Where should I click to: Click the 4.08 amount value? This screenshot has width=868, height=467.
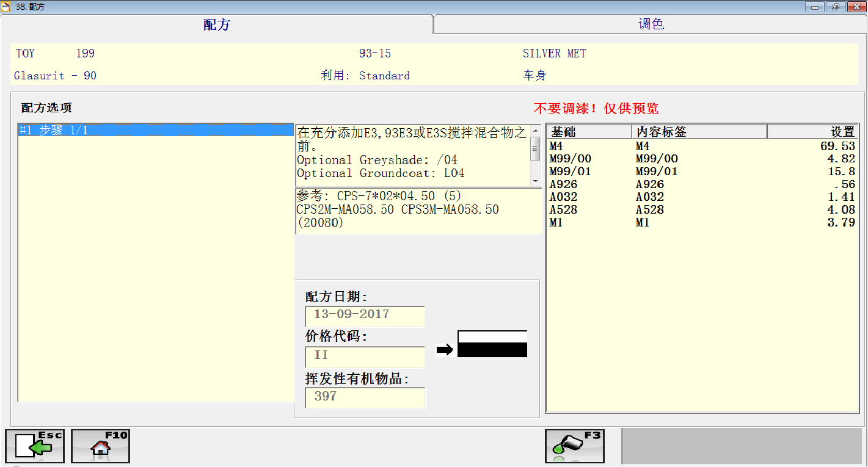pyautogui.click(x=842, y=210)
